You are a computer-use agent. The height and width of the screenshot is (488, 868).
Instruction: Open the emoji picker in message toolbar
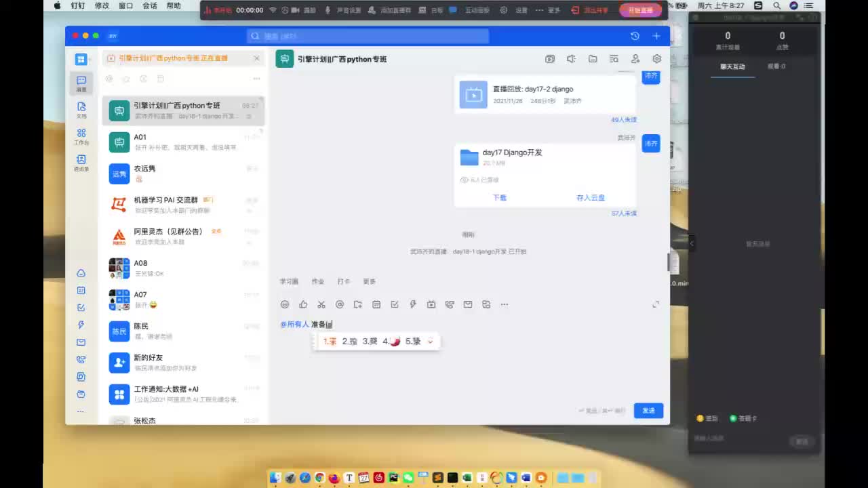click(285, 304)
